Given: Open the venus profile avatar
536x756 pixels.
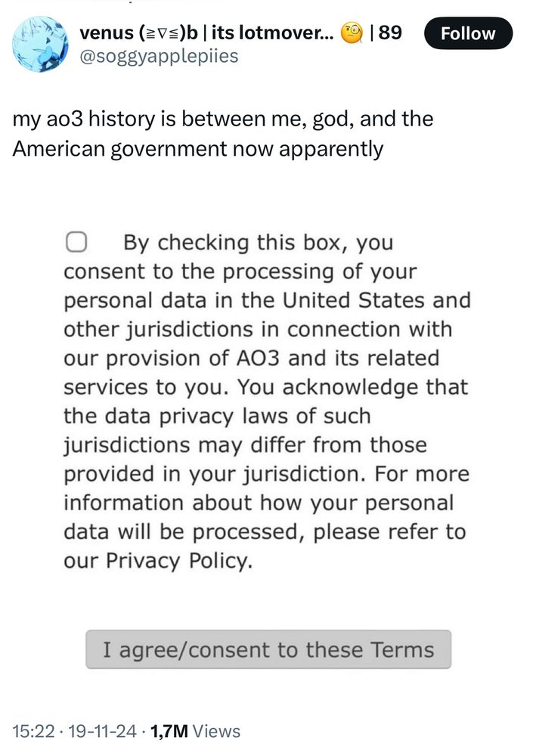Looking at the screenshot, I should 40,45.
